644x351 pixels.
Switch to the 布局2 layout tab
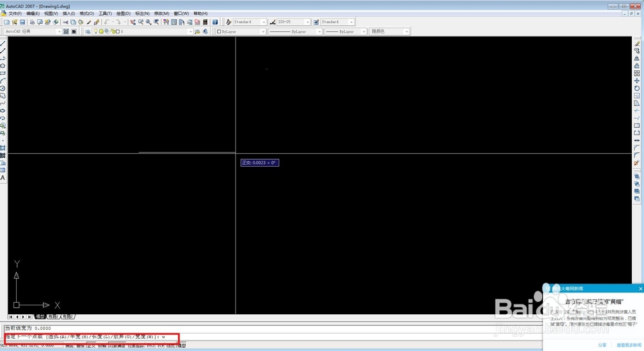[x=68, y=316]
